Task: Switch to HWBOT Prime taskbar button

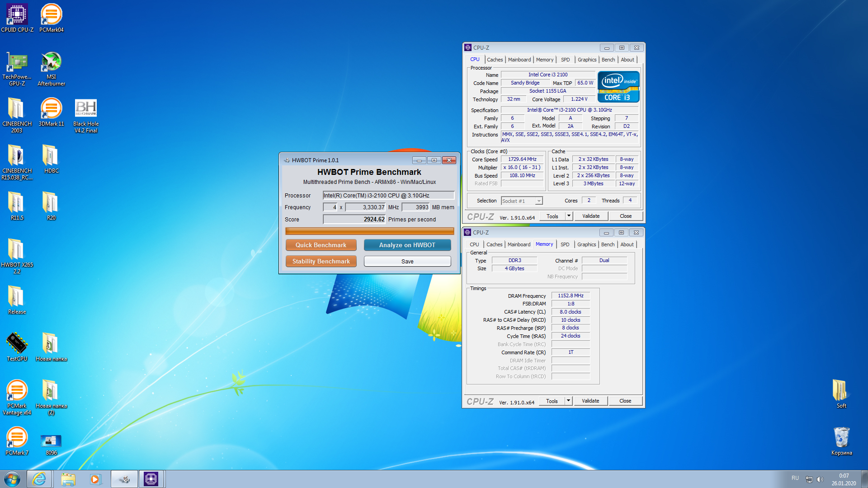Action: (124, 479)
